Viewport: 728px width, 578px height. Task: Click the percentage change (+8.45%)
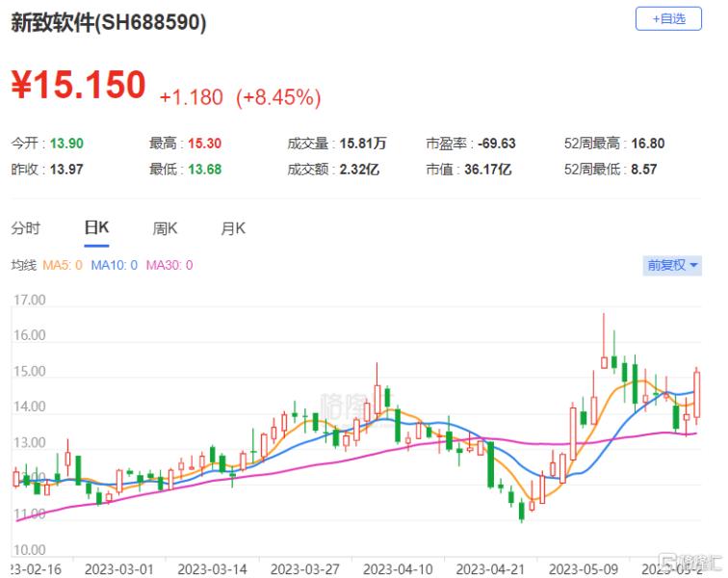coord(278,97)
